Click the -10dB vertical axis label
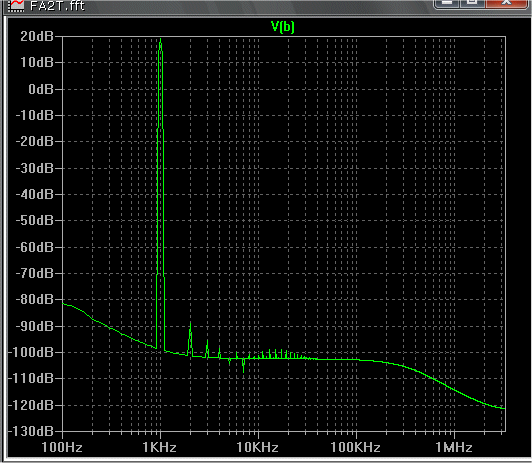 [34, 115]
